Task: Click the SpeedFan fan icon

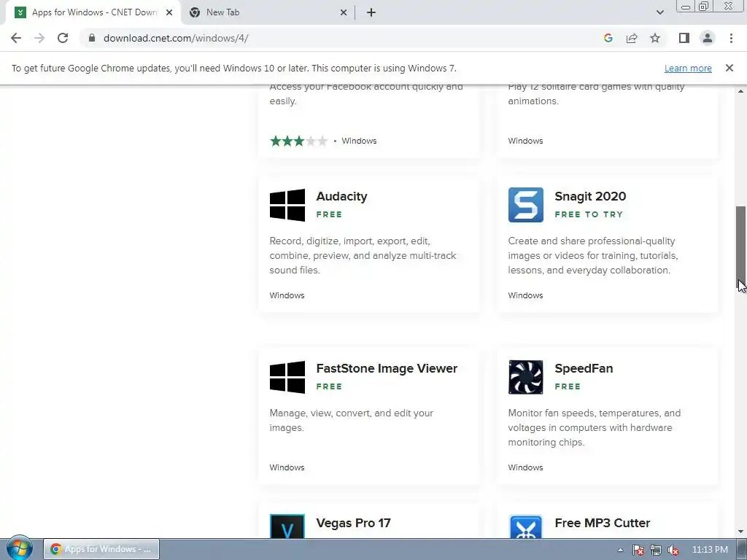Action: click(x=525, y=377)
